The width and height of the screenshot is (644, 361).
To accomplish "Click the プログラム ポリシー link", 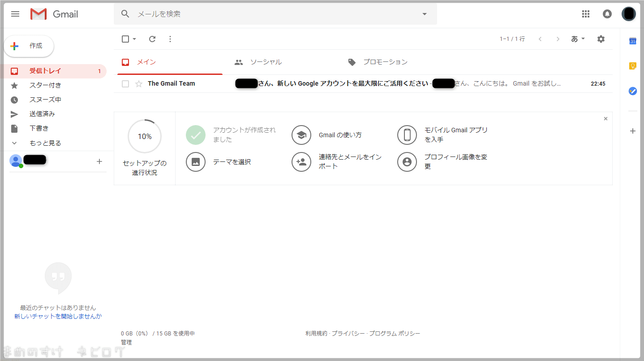I will point(395,334).
